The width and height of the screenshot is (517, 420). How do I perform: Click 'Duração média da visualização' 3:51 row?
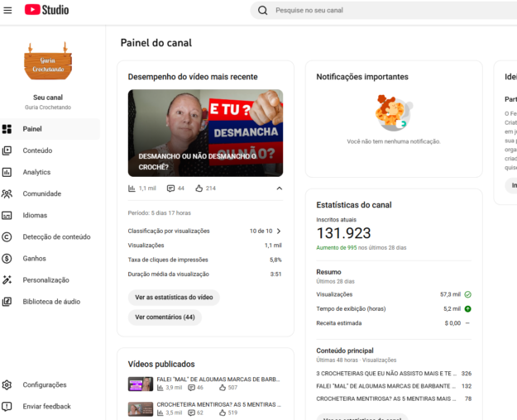(x=205, y=274)
